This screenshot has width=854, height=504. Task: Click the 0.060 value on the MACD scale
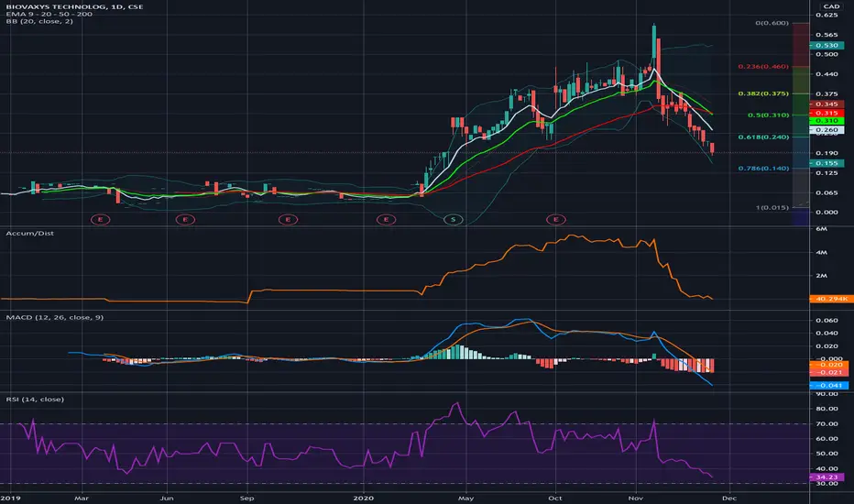pyautogui.click(x=827, y=320)
